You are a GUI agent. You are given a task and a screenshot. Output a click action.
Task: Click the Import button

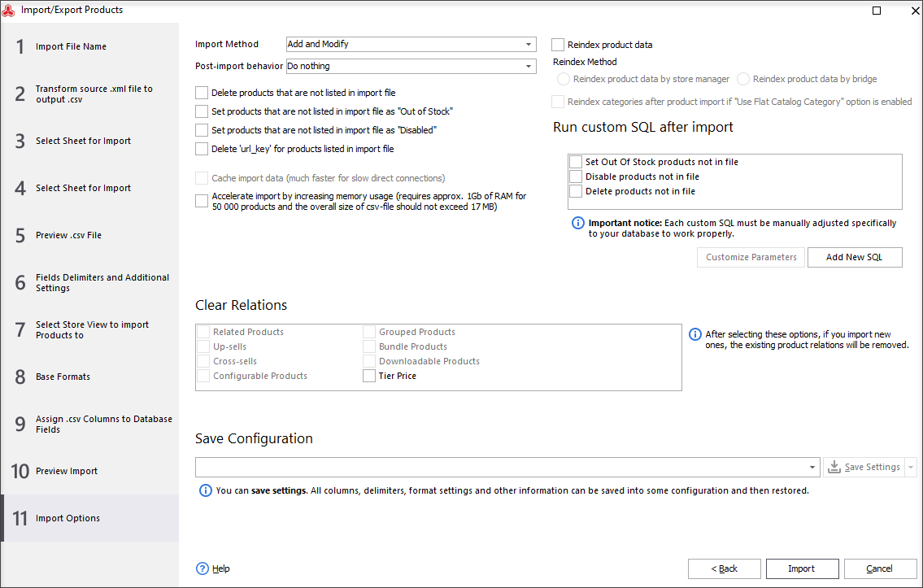(802, 568)
